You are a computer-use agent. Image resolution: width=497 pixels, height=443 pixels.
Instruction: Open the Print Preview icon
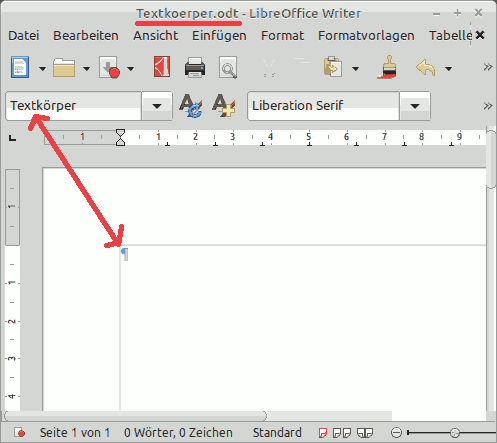click(x=228, y=68)
